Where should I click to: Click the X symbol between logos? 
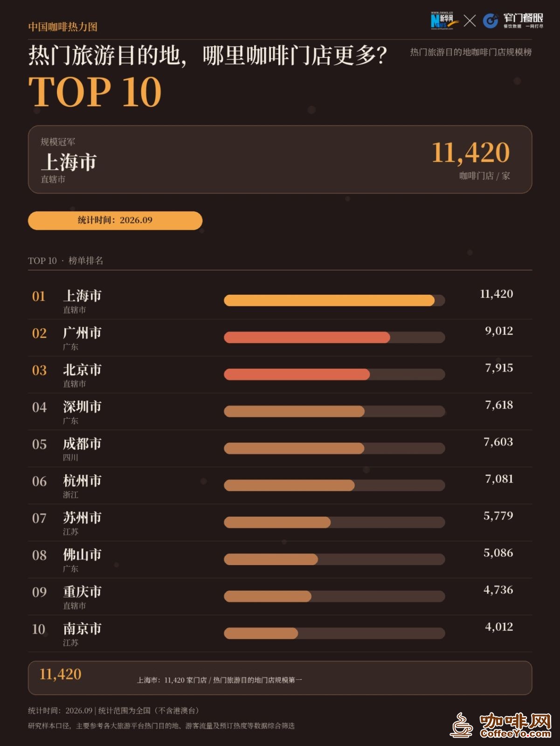[470, 21]
